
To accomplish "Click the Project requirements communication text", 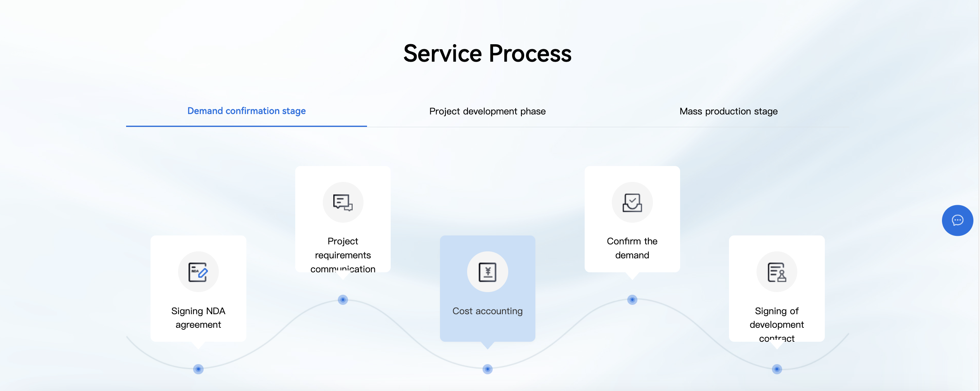I will click(343, 255).
